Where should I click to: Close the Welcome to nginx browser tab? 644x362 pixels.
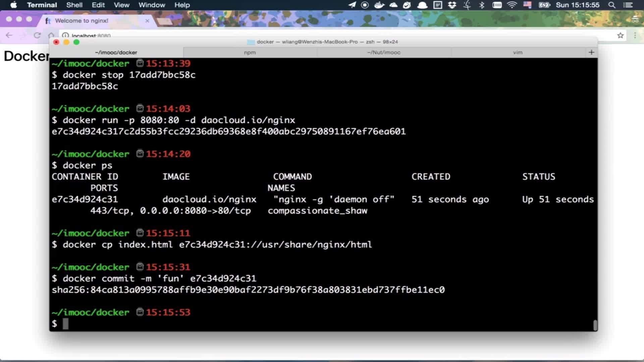[147, 21]
